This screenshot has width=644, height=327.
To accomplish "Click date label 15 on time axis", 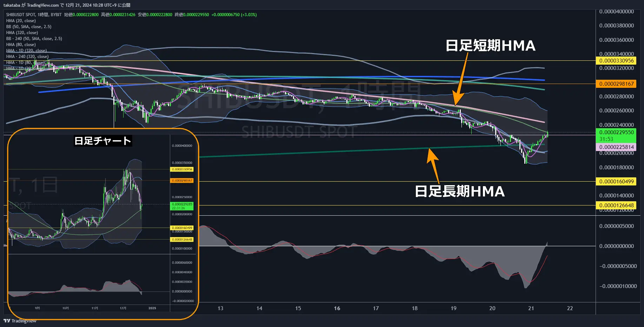I will [298, 308].
